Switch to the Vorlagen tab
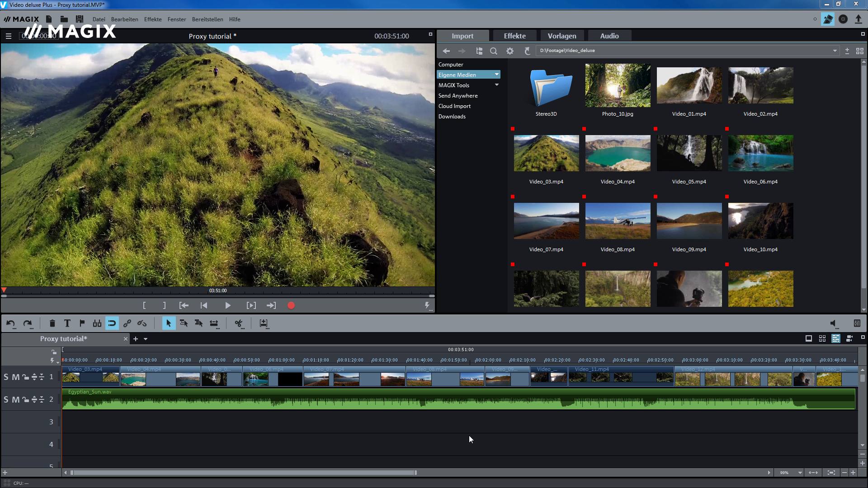Viewport: 868px width, 488px height. pos(562,36)
